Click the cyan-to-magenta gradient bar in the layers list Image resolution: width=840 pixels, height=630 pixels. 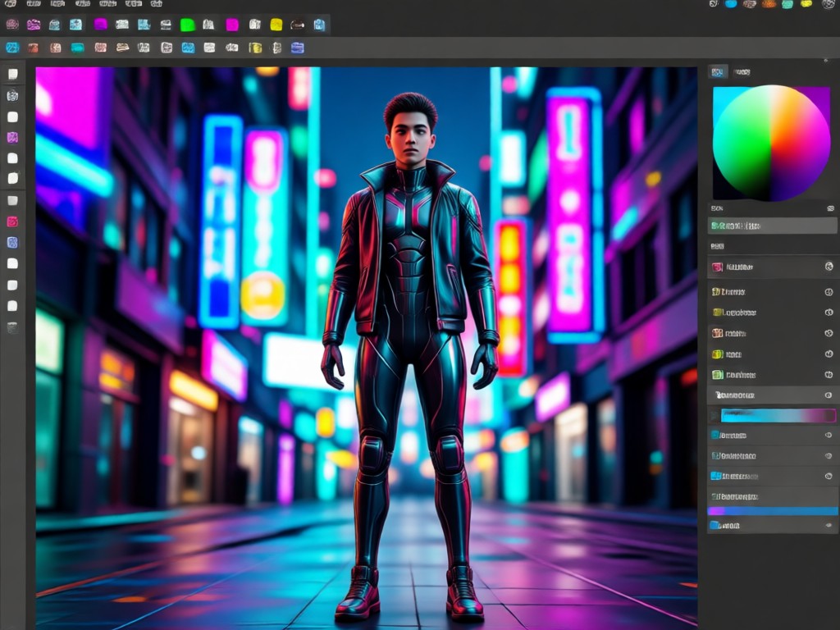(778, 415)
